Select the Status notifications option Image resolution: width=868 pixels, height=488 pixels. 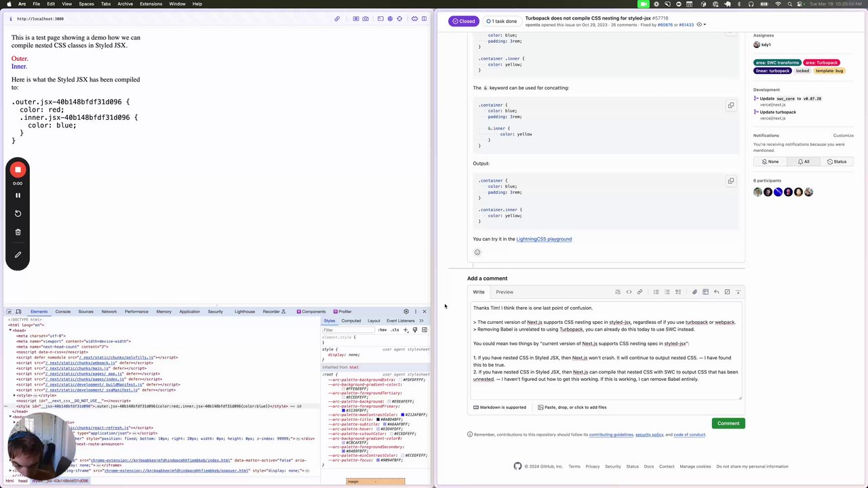point(837,162)
